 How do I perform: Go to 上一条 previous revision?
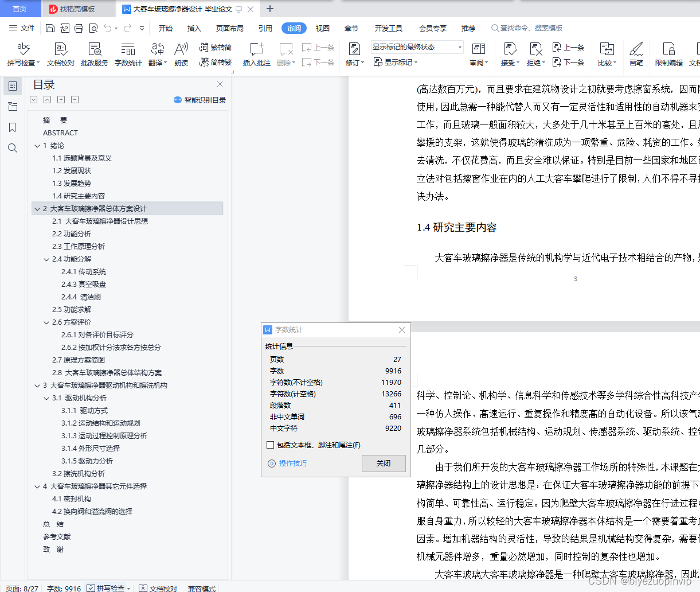point(568,48)
